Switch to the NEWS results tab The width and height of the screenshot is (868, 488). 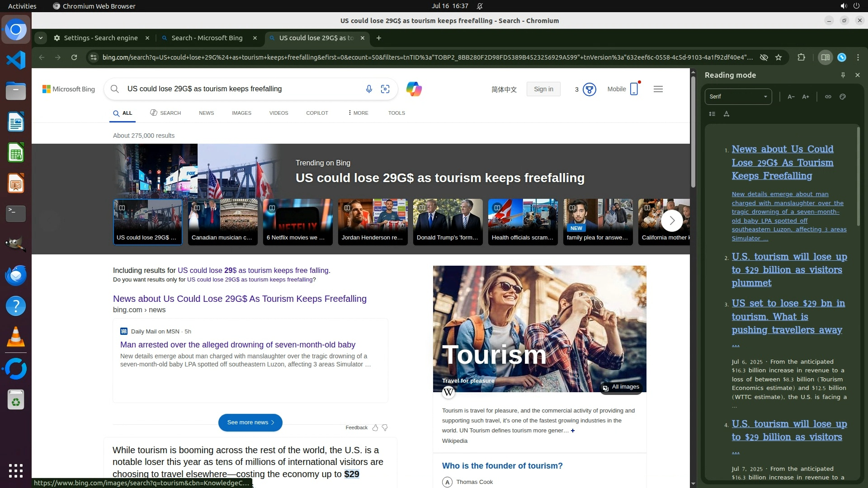tap(206, 113)
